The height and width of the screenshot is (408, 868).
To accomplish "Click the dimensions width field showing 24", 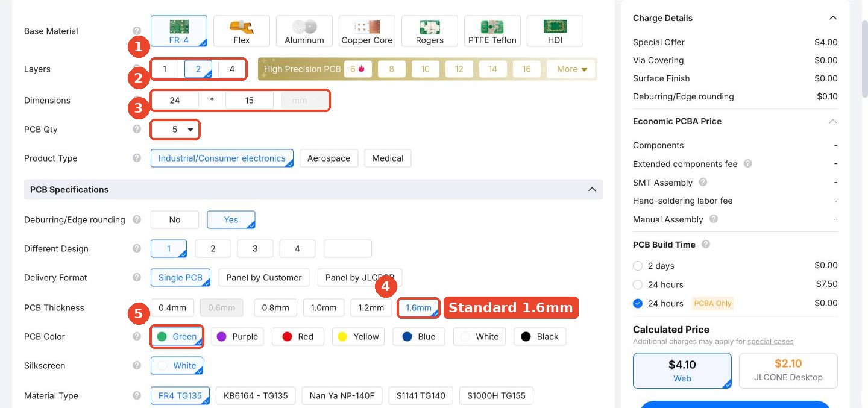I will click(175, 101).
